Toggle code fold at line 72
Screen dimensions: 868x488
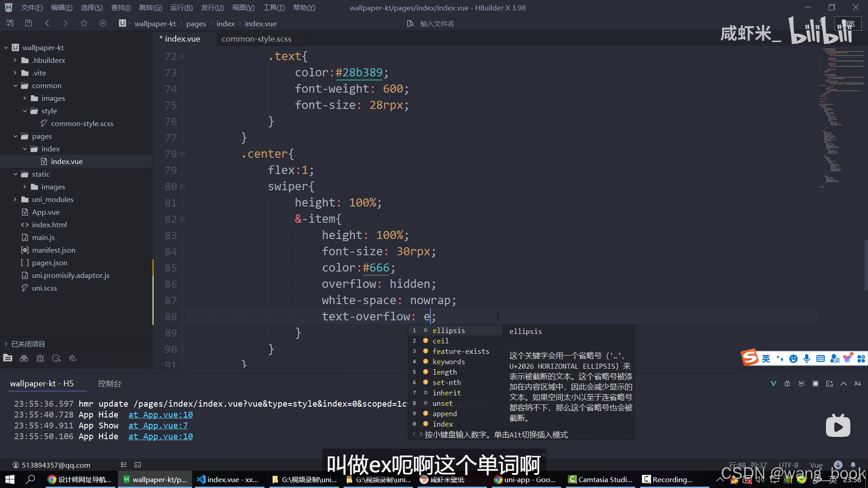[x=183, y=56]
